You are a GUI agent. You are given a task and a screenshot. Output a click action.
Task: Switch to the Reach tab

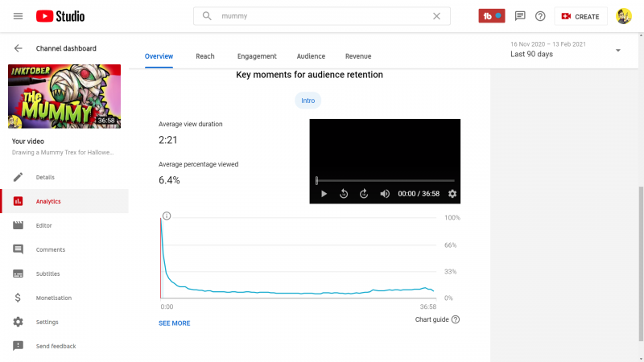[x=205, y=56]
